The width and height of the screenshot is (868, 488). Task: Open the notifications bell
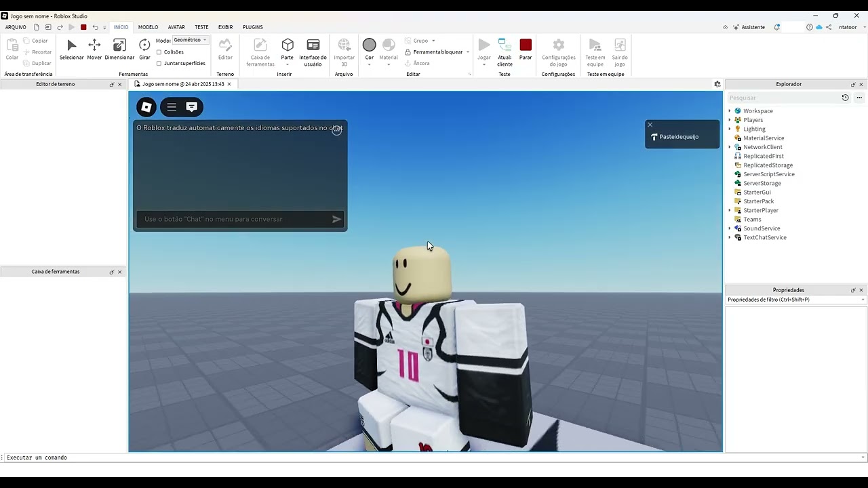pyautogui.click(x=777, y=27)
